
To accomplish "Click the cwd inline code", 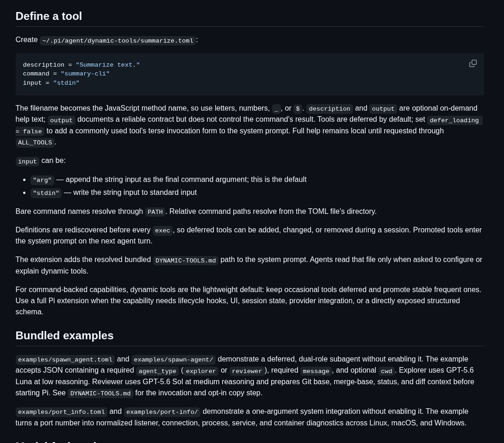I will (386, 371).
